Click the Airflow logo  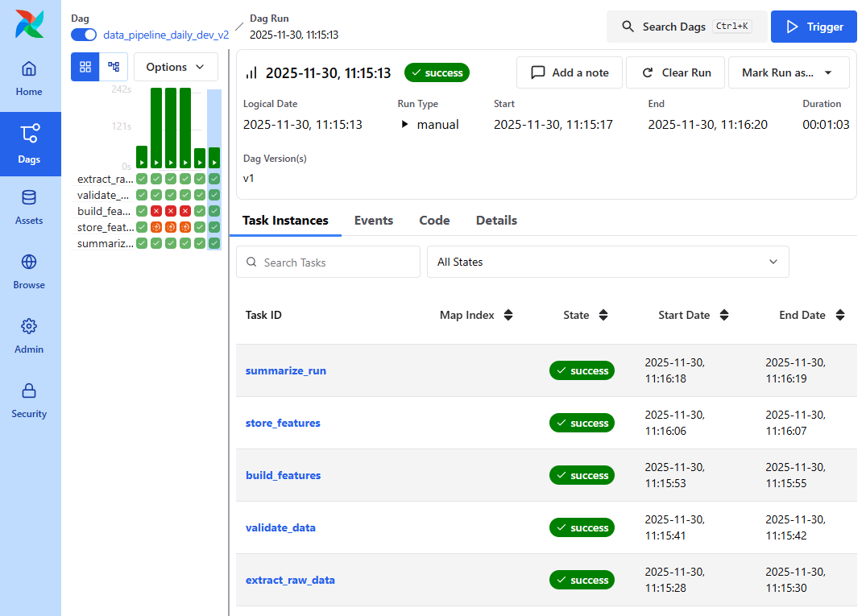coord(29,24)
